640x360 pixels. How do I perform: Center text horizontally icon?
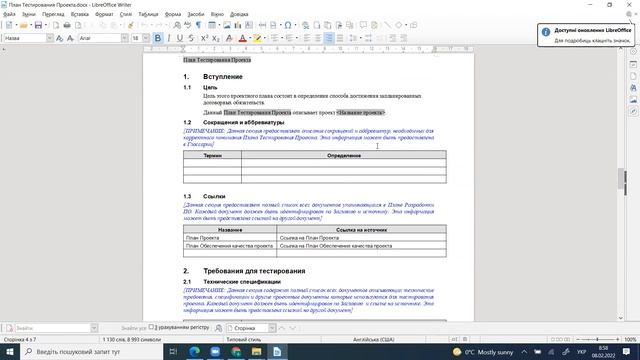click(x=318, y=38)
